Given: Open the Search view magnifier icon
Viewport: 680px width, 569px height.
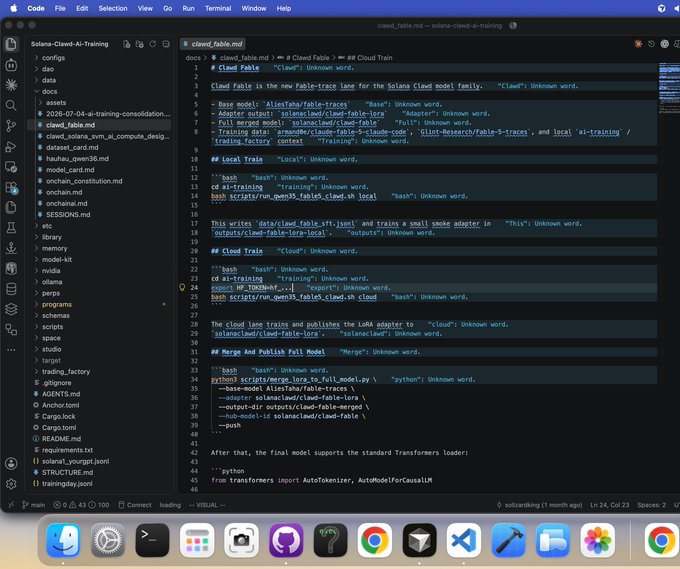Looking at the screenshot, I should (x=11, y=105).
